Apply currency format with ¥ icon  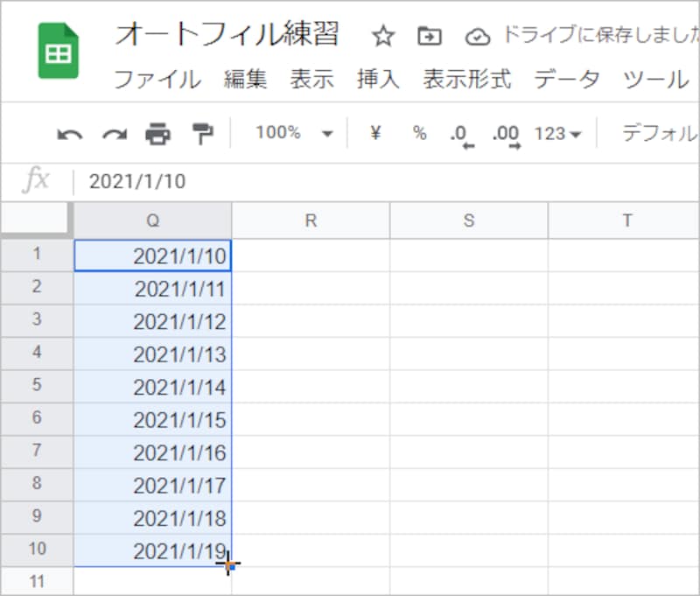pos(374,133)
